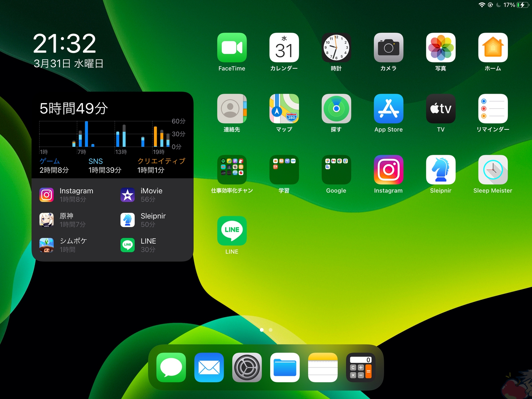Screen dimensions: 532x399
Task: Tap the 原神 entry in Screen Time widget
Action: tap(63, 220)
